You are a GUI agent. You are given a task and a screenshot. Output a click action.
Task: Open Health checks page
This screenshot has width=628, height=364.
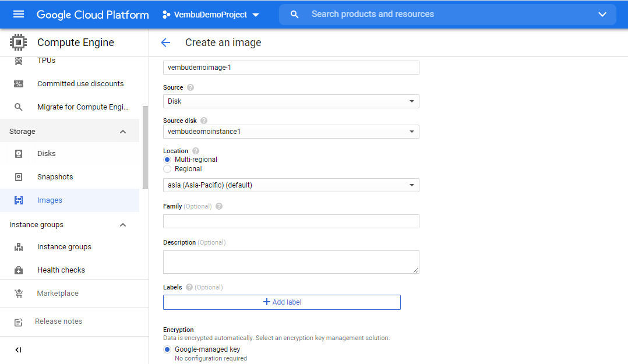(61, 270)
